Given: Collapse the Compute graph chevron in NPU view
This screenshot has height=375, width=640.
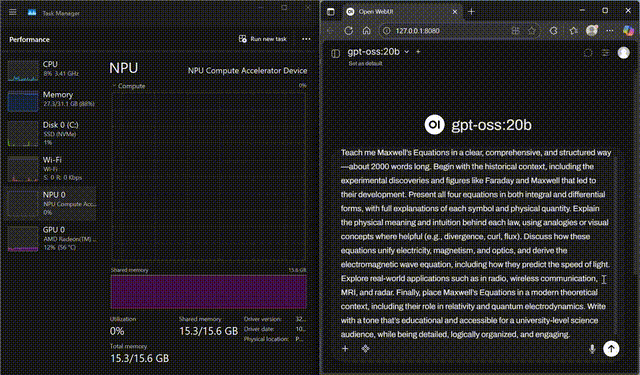Looking at the screenshot, I should pos(114,86).
